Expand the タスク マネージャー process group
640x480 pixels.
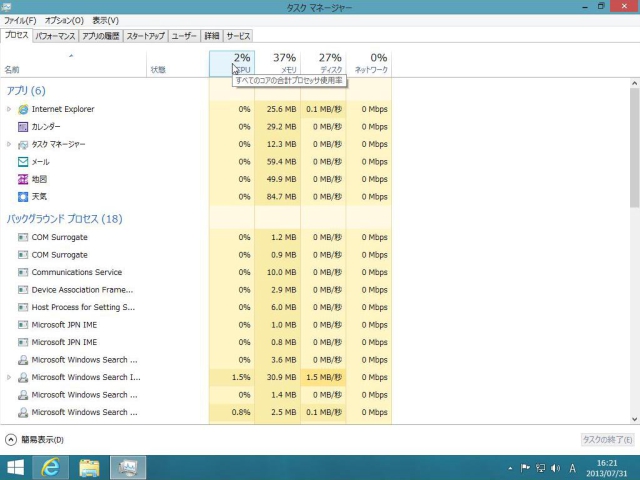coord(9,144)
